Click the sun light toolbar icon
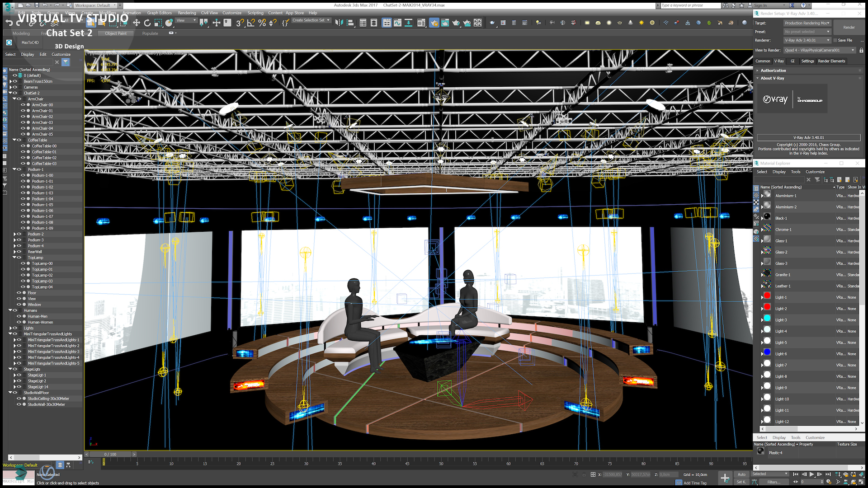The image size is (868, 488). click(641, 23)
